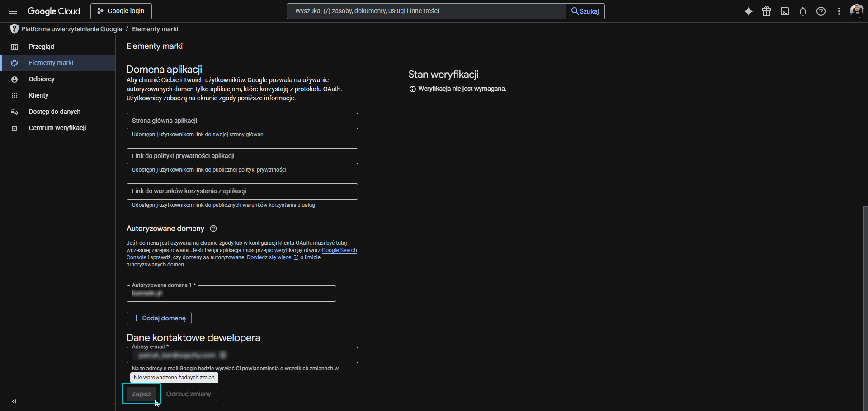Open Odbiorcy sidebar section
Viewport: 868px width, 411px height.
[x=42, y=79]
